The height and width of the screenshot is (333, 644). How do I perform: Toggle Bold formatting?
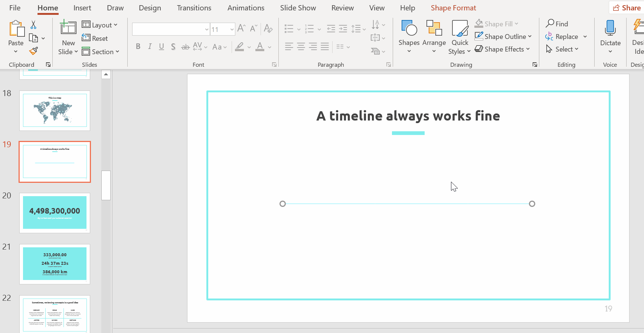click(138, 46)
